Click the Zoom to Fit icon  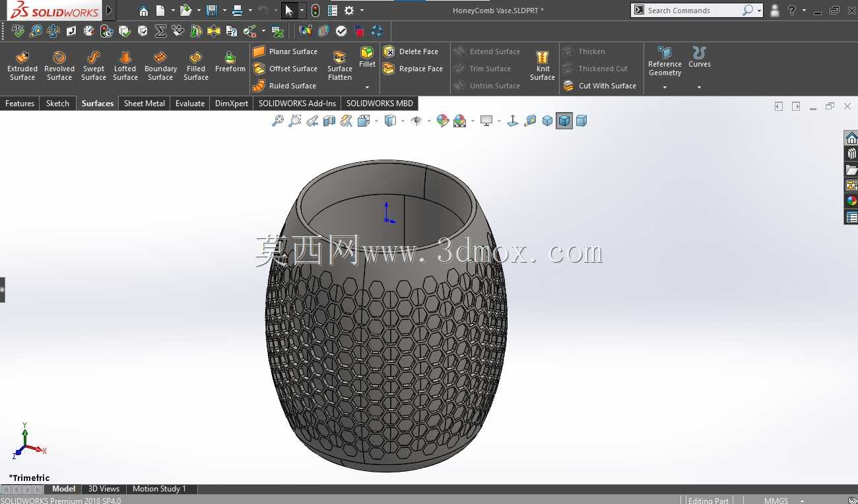tap(278, 121)
